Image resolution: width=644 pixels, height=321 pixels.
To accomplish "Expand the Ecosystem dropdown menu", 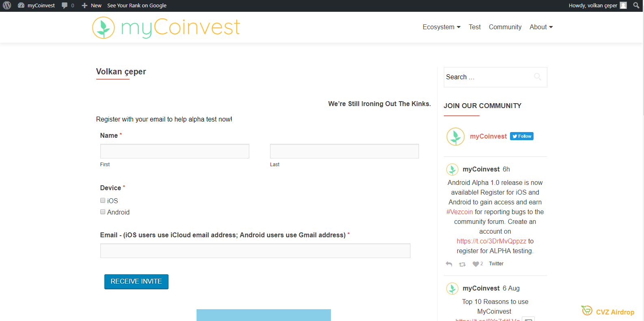I will 441,27.
